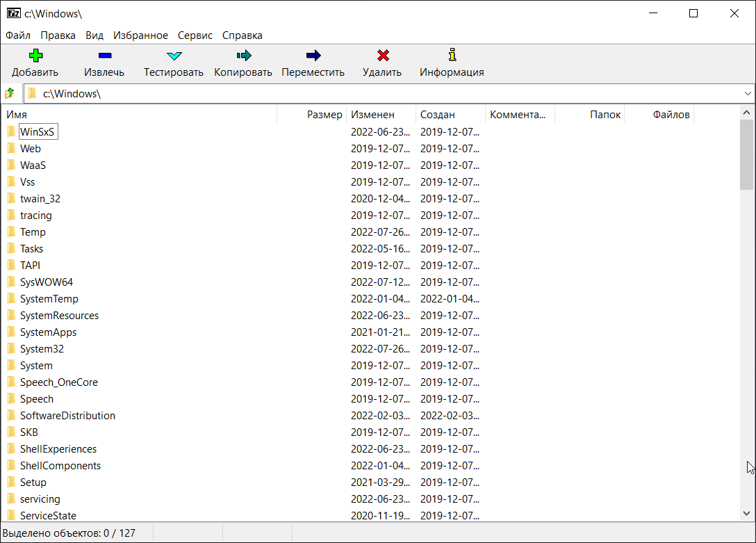The image size is (756, 543).
Task: Click into the c:\Windows\ address field
Action: click(388, 94)
